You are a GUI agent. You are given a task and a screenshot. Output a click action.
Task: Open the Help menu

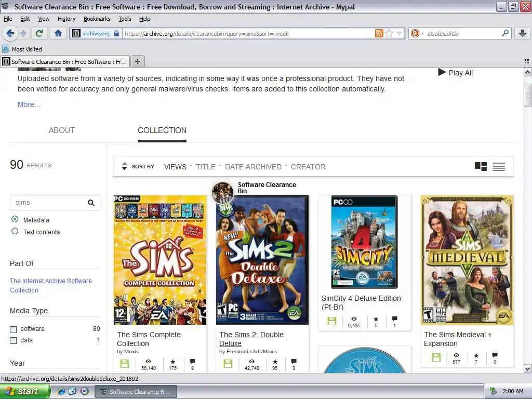coord(145,19)
